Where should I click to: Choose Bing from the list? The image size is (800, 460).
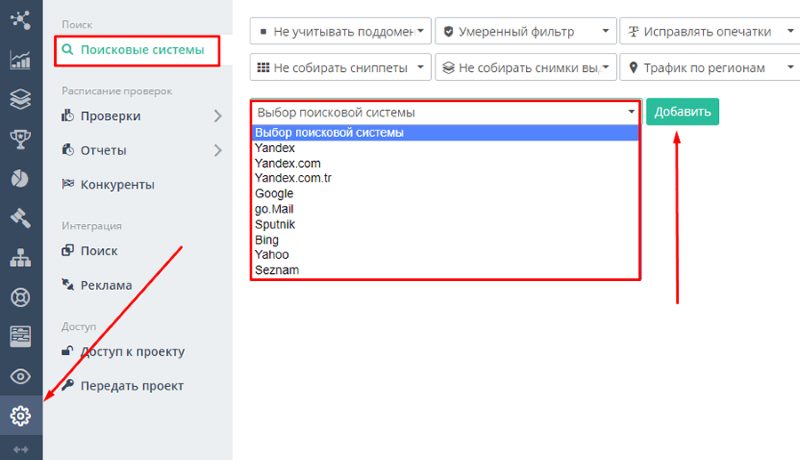coord(445,239)
